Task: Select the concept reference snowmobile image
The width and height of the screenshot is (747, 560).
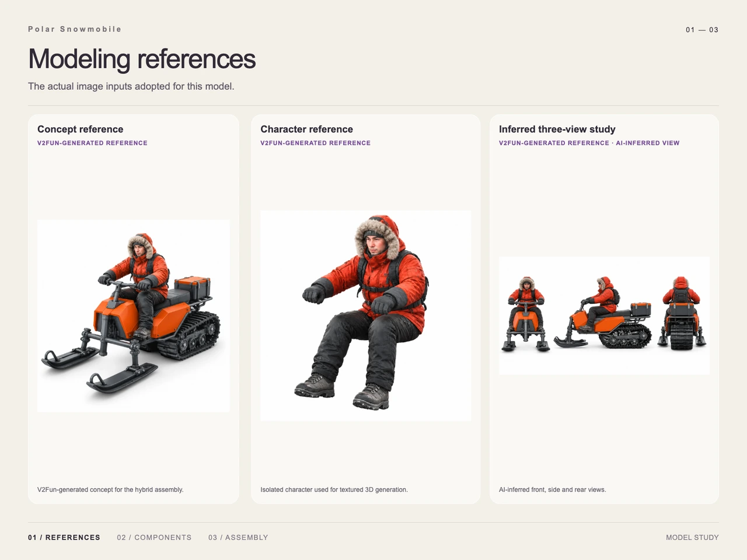Action: (133, 316)
